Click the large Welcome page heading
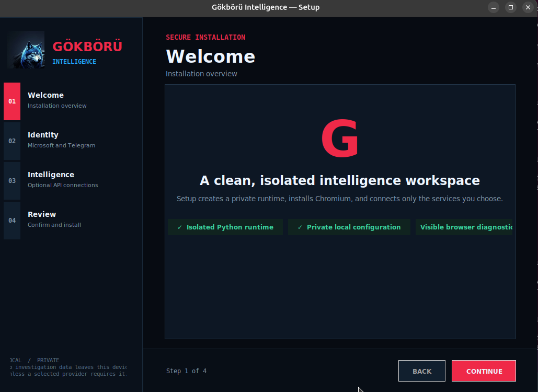The width and height of the screenshot is (538, 392). [210, 56]
